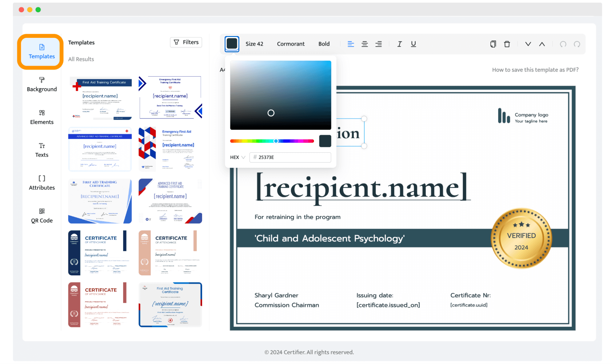Click the duplicate element icon

pyautogui.click(x=493, y=44)
